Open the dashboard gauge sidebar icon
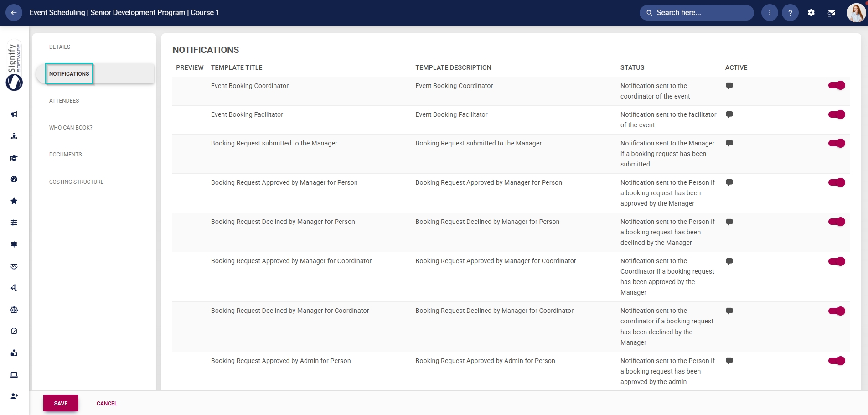This screenshot has height=415, width=868. point(14,179)
